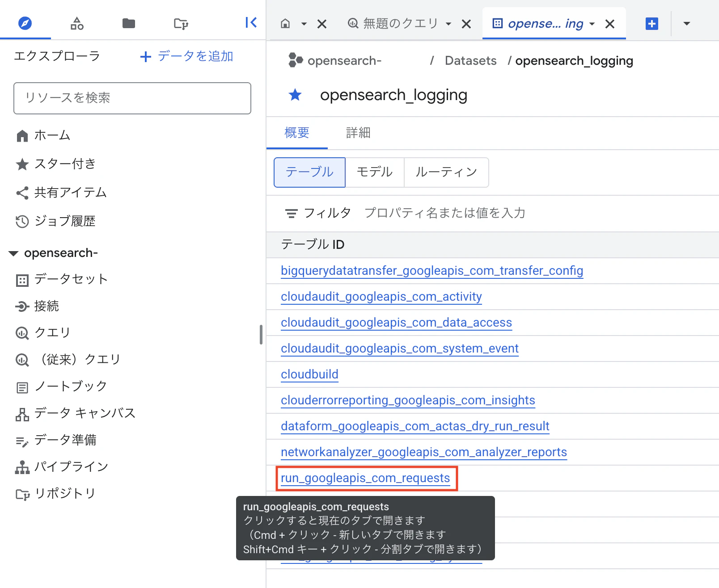Open bigquerydatatransfer_googleapis_com_transfer_config table
Image resolution: width=719 pixels, height=588 pixels.
coord(432,271)
